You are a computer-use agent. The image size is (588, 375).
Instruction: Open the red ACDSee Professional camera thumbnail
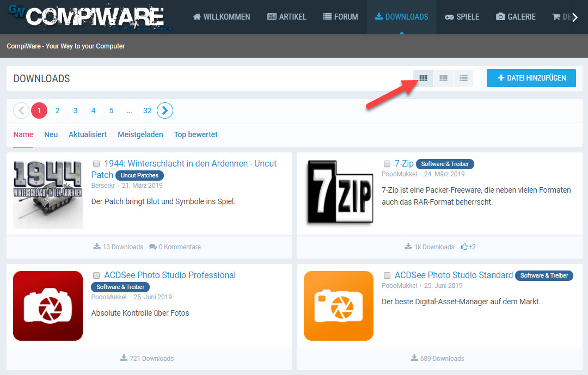[48, 306]
